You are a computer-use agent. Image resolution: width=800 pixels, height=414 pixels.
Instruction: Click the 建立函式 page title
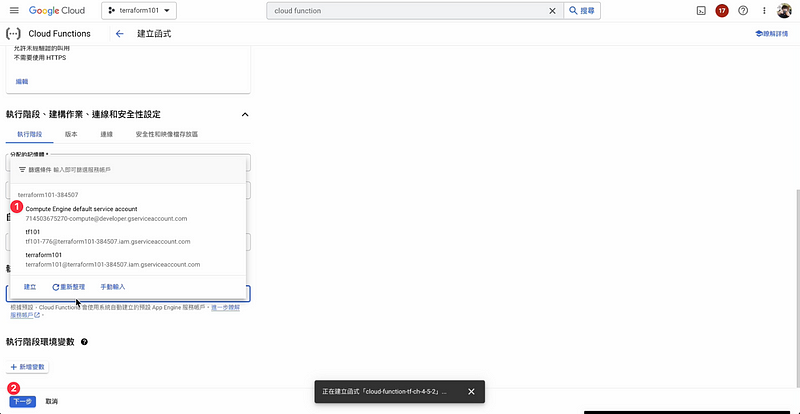[x=154, y=34]
